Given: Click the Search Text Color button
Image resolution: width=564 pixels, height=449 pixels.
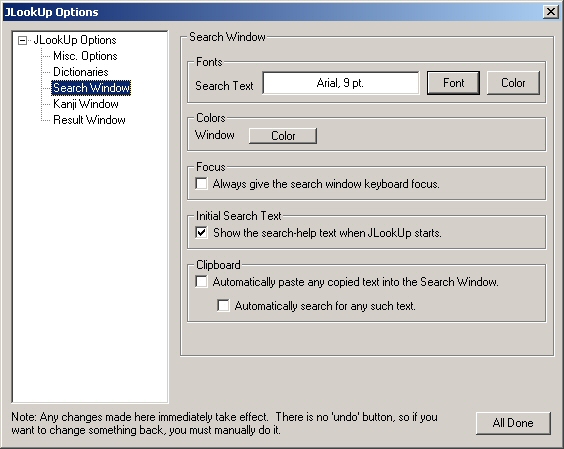Looking at the screenshot, I should click(513, 83).
